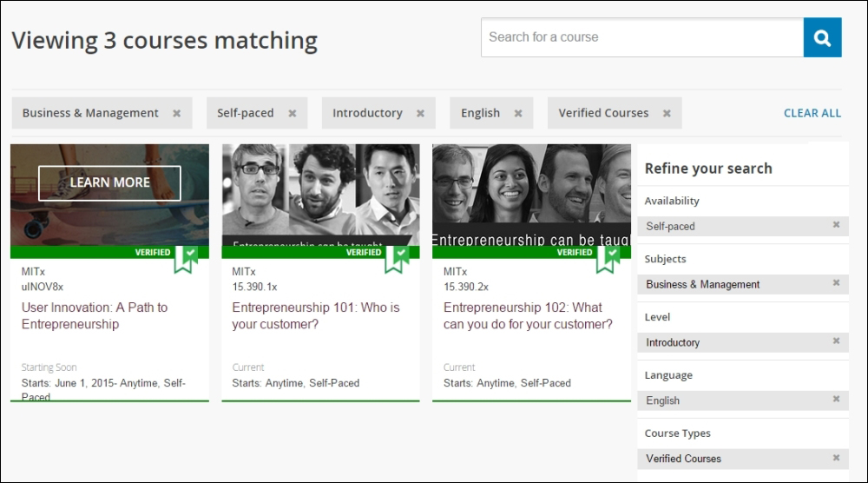The image size is (868, 483).
Task: Click the Starting Soon status text
Action: [49, 367]
